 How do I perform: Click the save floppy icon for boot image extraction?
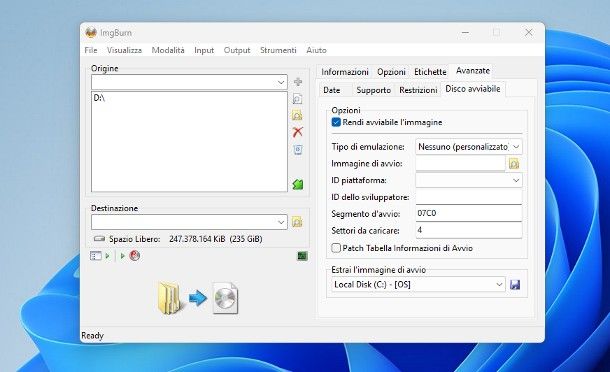(515, 285)
